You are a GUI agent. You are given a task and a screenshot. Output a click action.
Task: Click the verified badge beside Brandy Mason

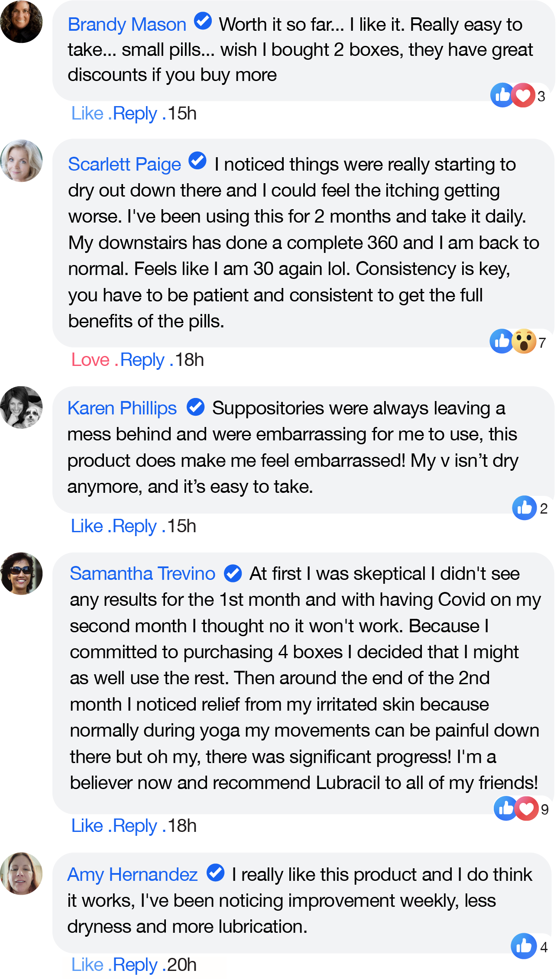click(x=203, y=21)
